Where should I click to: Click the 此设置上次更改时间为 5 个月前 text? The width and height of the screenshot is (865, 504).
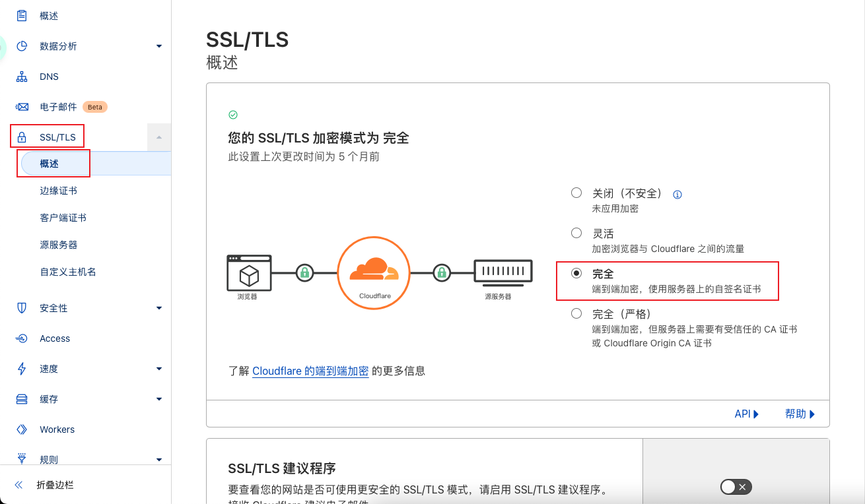coord(304,157)
